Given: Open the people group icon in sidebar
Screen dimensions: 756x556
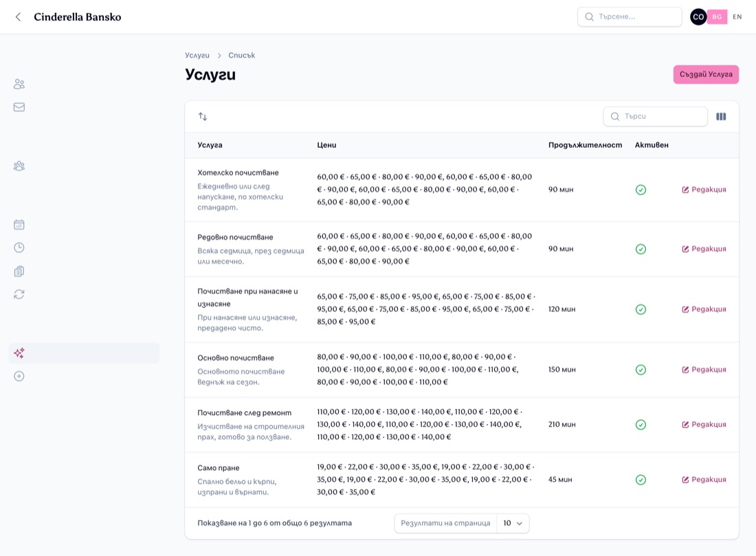Looking at the screenshot, I should click(19, 166).
